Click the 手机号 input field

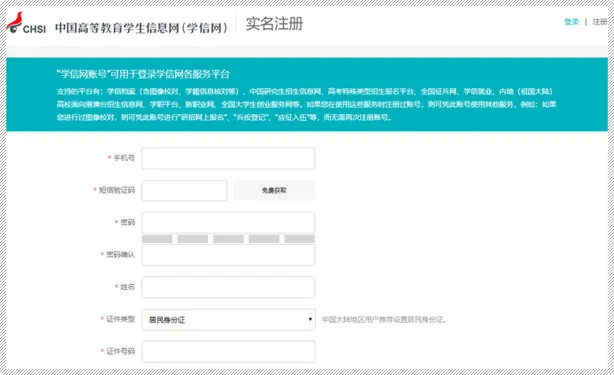(x=228, y=158)
